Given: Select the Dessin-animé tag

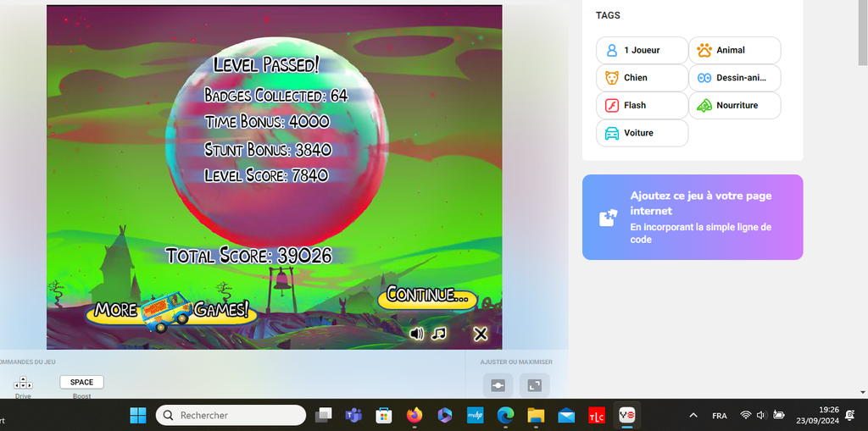Looking at the screenshot, I should pos(734,78).
